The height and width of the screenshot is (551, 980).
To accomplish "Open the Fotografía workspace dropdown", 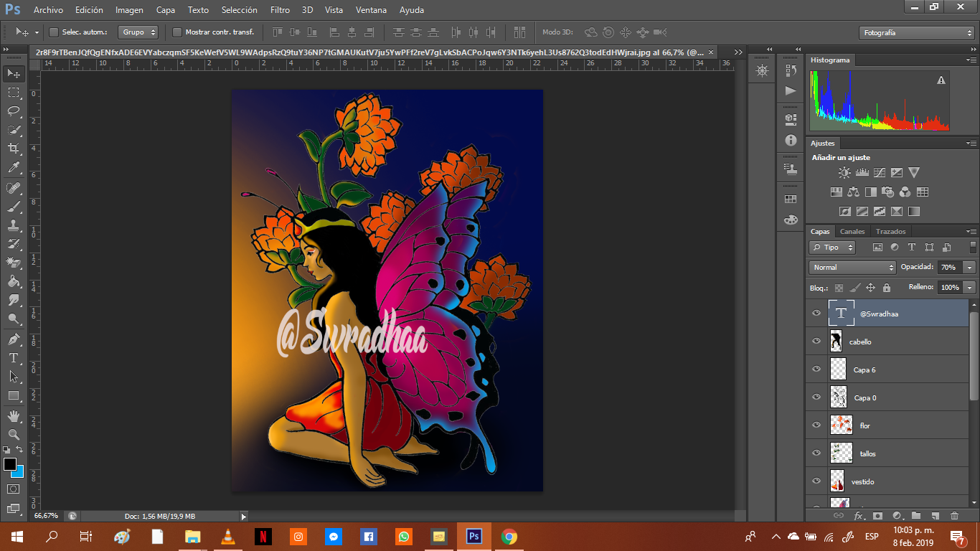I will 916,33.
